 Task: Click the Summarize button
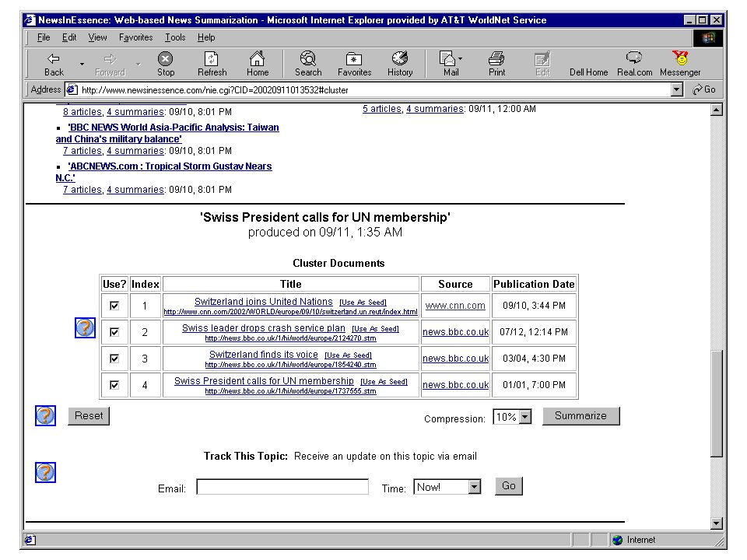[x=580, y=415]
